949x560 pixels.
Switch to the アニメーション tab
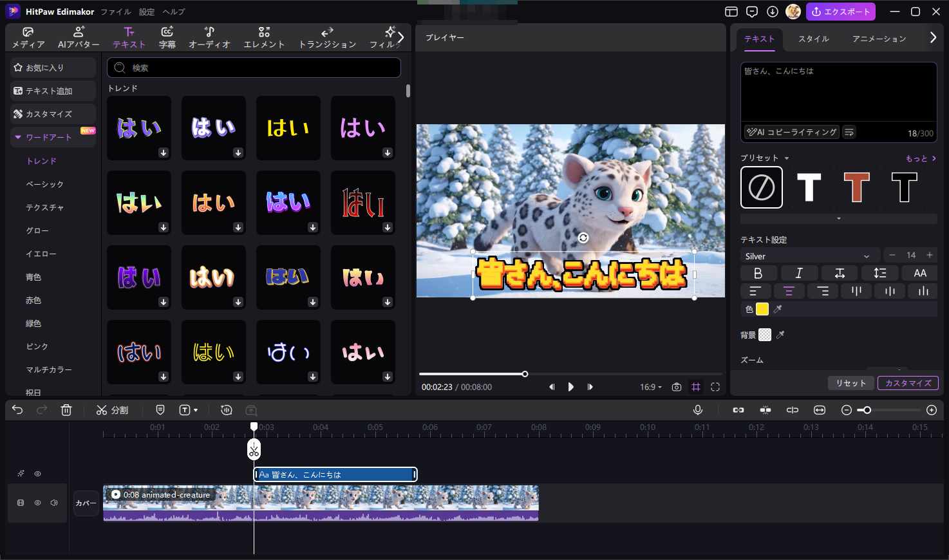click(879, 39)
